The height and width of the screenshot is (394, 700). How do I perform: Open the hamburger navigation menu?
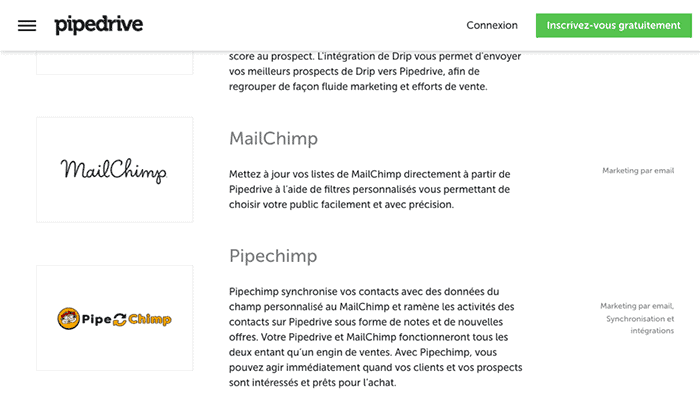tap(27, 25)
